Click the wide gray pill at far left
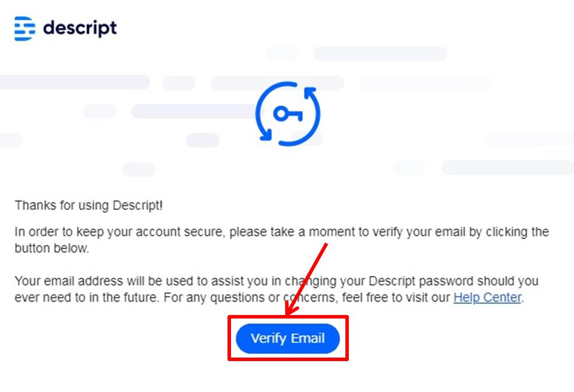This screenshot has width=574, height=392. (74, 82)
